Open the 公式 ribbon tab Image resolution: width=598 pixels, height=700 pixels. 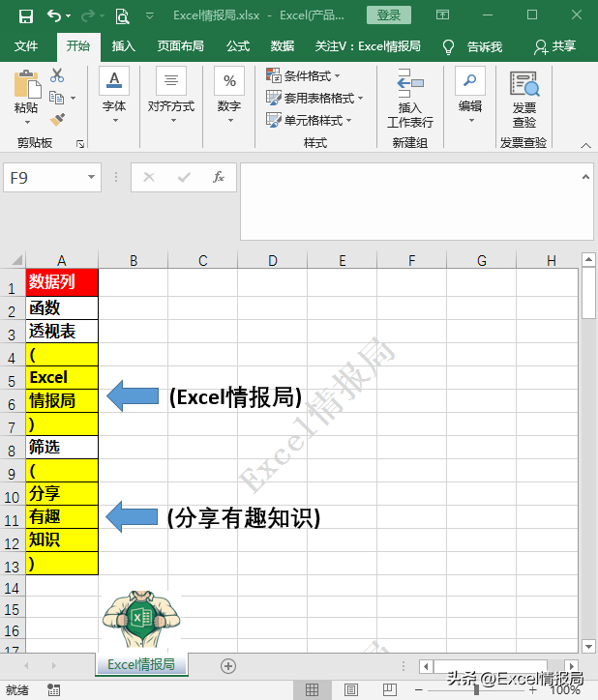tap(237, 46)
